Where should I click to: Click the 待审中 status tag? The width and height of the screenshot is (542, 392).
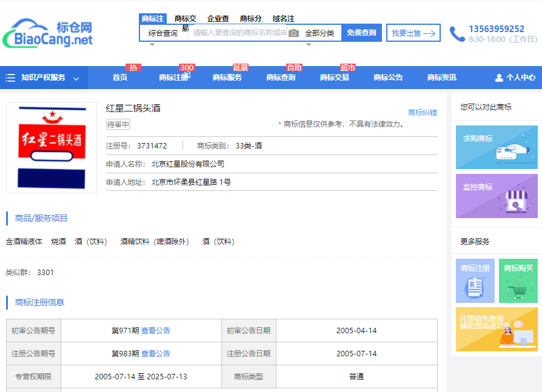pyautogui.click(x=118, y=124)
